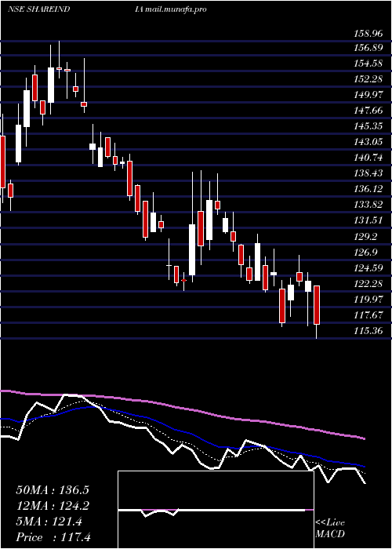Click the 156.89 price axis label

point(368,48)
